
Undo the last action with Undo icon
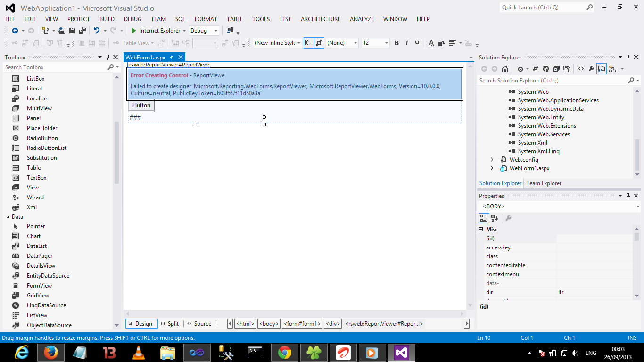coord(96,31)
